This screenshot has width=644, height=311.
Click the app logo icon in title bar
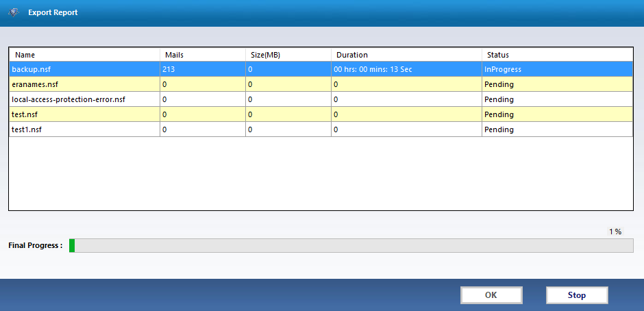pos(14,13)
